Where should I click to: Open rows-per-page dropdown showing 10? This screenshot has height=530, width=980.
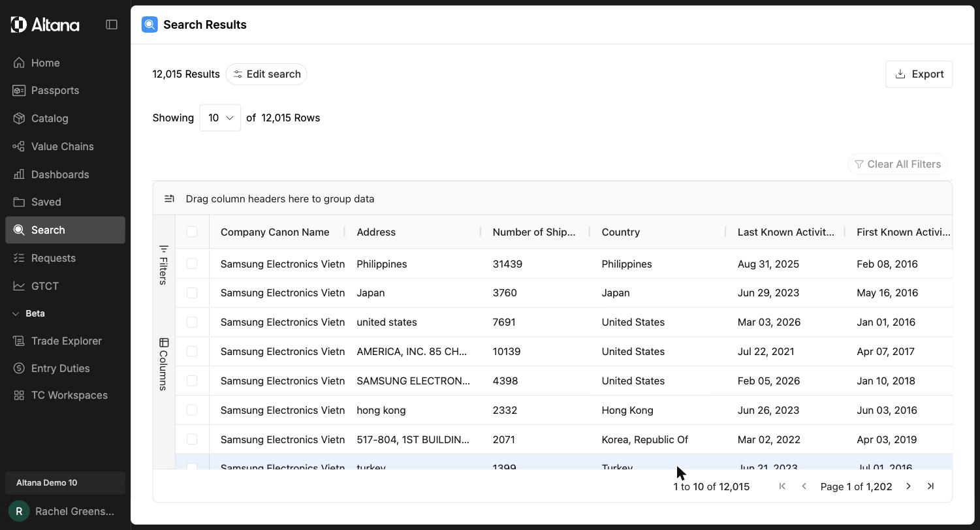(x=220, y=117)
